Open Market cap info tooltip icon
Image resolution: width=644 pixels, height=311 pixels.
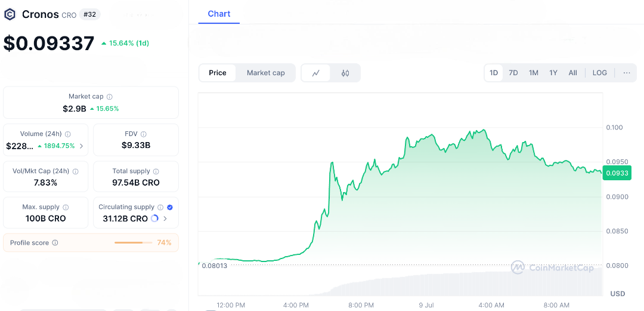pyautogui.click(x=110, y=97)
